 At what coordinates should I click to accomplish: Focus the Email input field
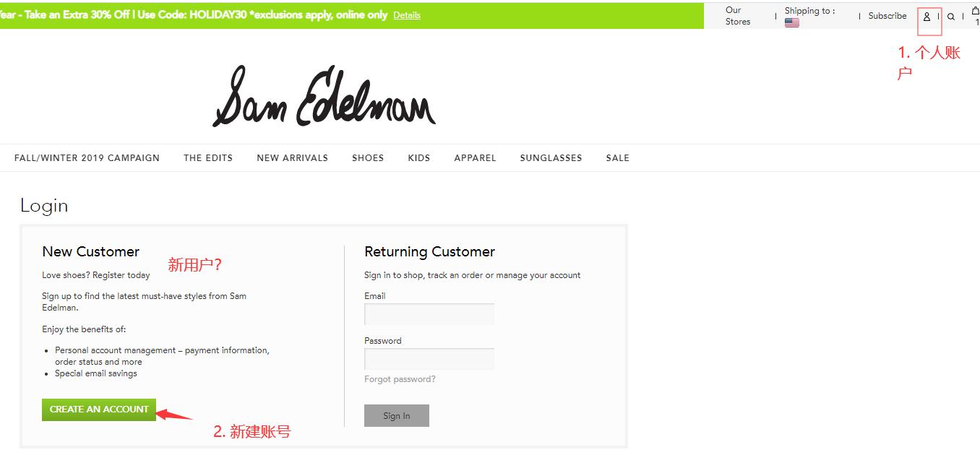pos(429,314)
